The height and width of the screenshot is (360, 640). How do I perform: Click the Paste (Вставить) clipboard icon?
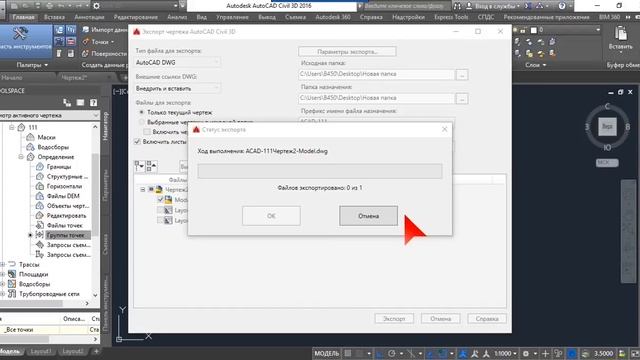coord(620,33)
